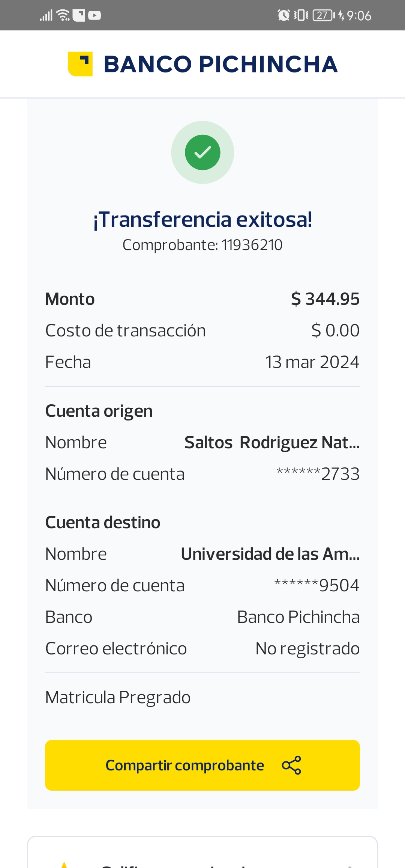Tap the Banco Pichincha yellow logo icon

[80, 64]
